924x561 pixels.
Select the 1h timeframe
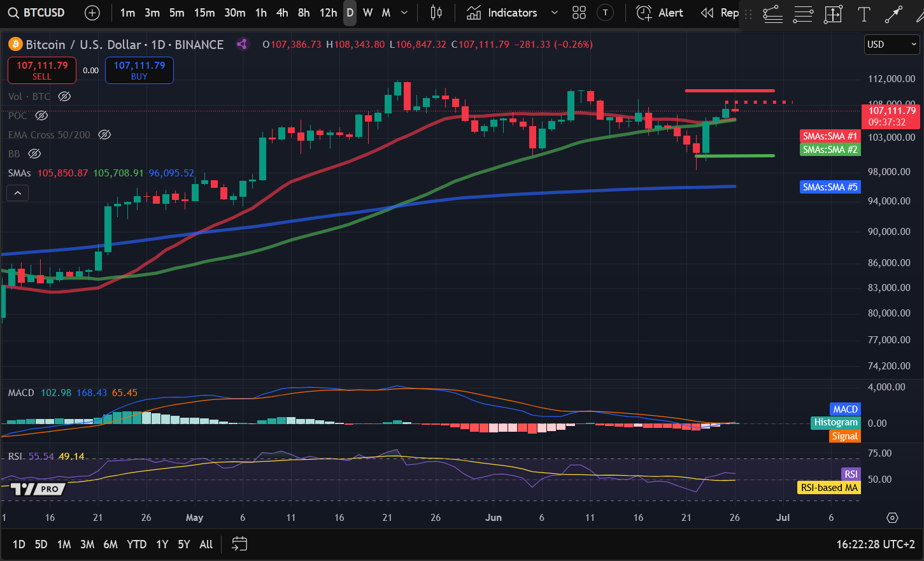point(261,13)
